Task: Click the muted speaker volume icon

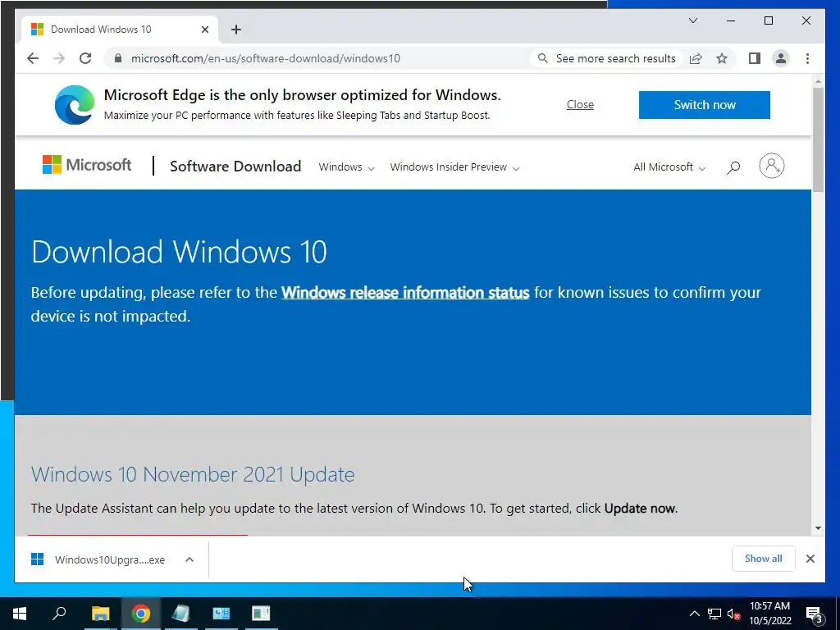Action: pyautogui.click(x=733, y=614)
